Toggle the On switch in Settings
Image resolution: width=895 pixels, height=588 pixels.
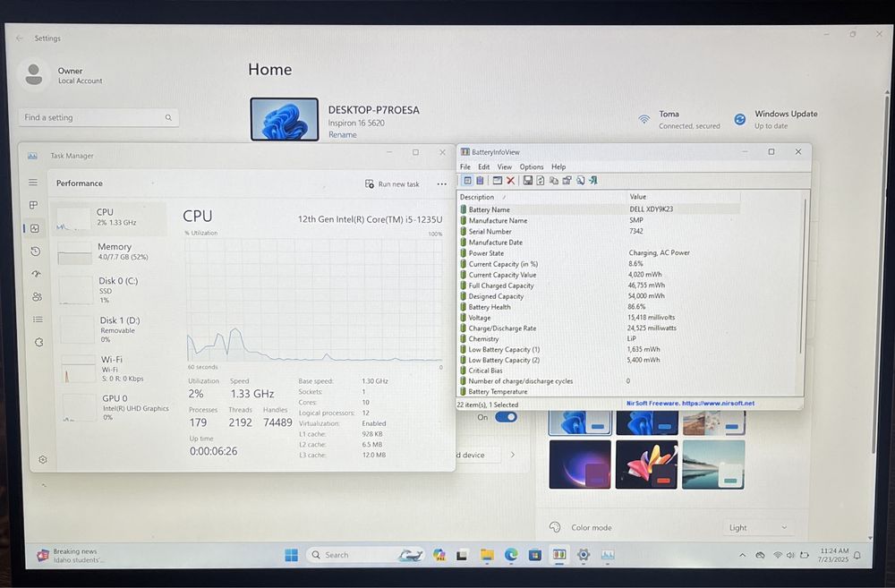tap(506, 417)
